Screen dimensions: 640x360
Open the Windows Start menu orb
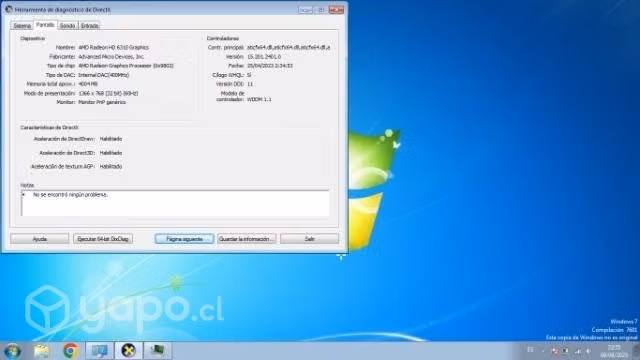12,351
